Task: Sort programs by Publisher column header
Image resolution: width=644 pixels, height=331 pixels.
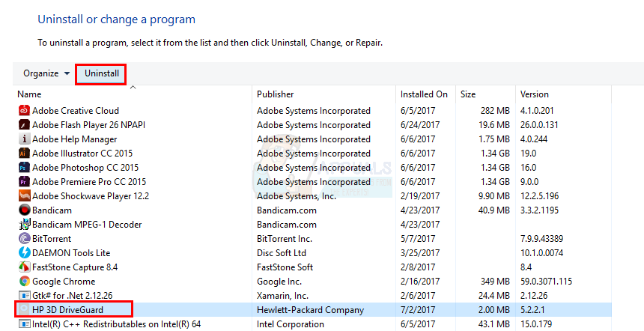Action: click(x=275, y=94)
